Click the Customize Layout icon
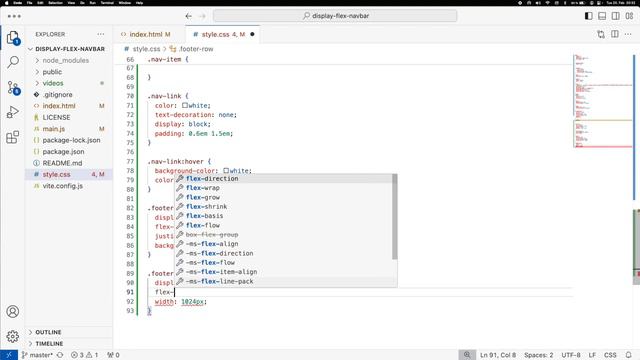 point(629,16)
